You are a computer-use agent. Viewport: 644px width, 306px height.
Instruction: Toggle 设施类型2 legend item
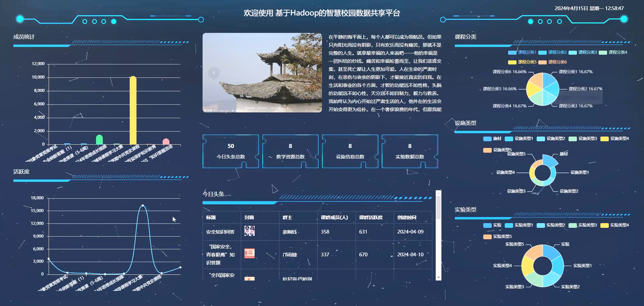pos(551,139)
